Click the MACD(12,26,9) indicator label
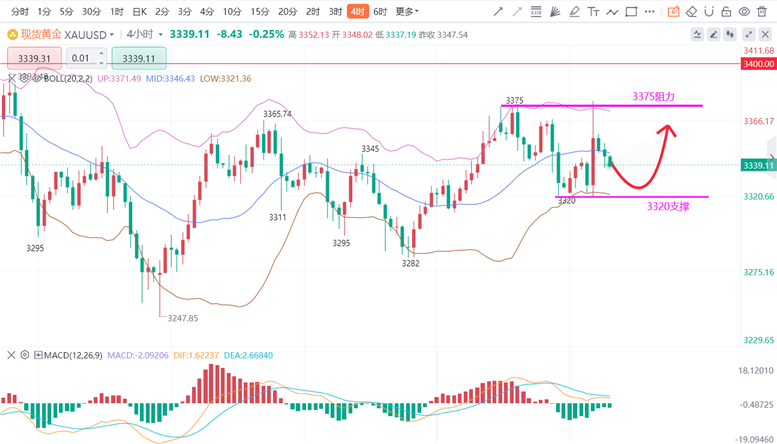 coord(73,355)
